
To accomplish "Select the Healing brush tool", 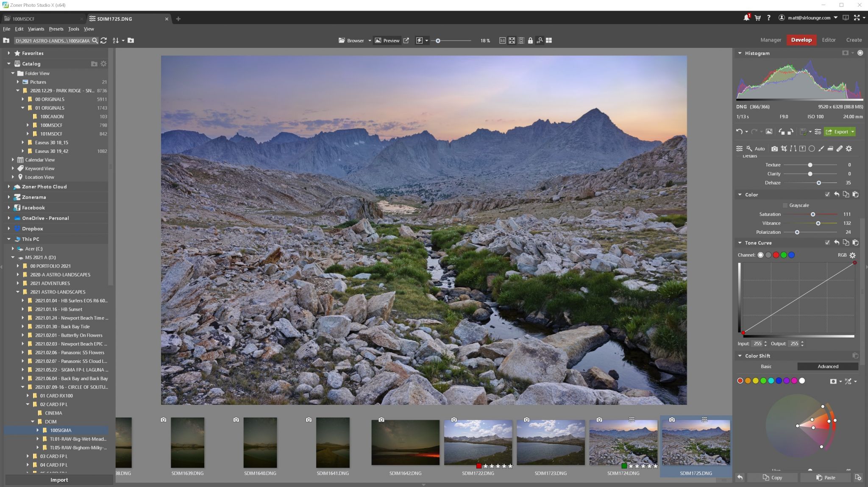I will (x=840, y=149).
